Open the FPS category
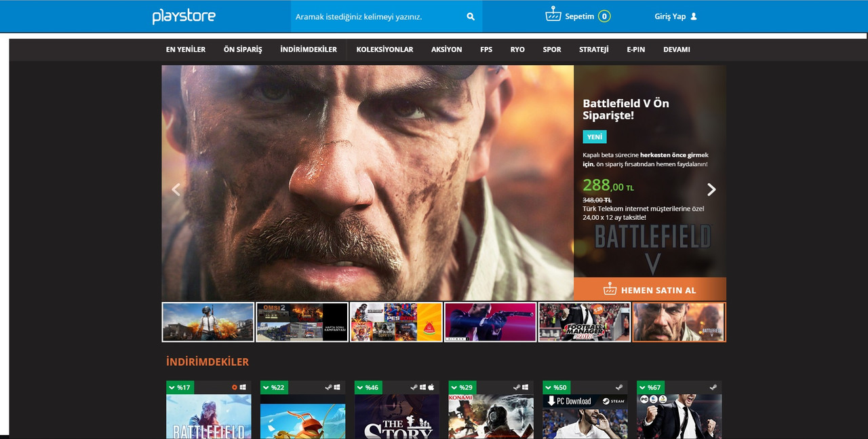 pyautogui.click(x=486, y=50)
